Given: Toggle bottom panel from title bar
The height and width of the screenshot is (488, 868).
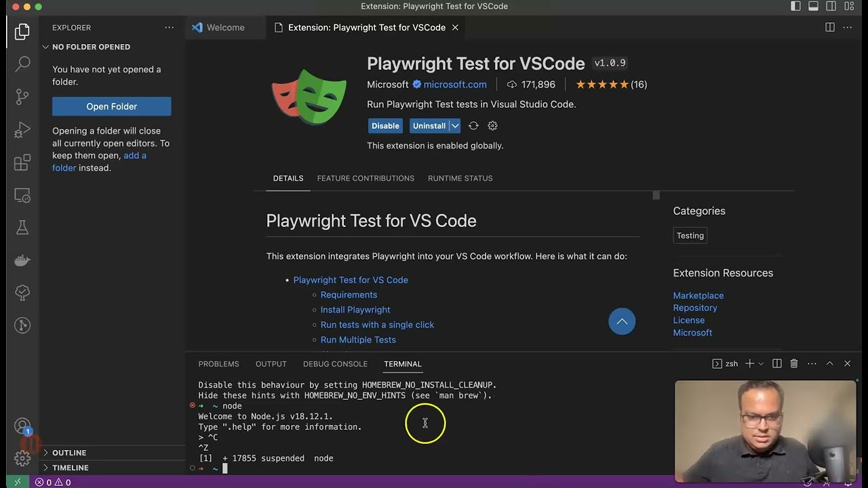Looking at the screenshot, I should coord(813,6).
